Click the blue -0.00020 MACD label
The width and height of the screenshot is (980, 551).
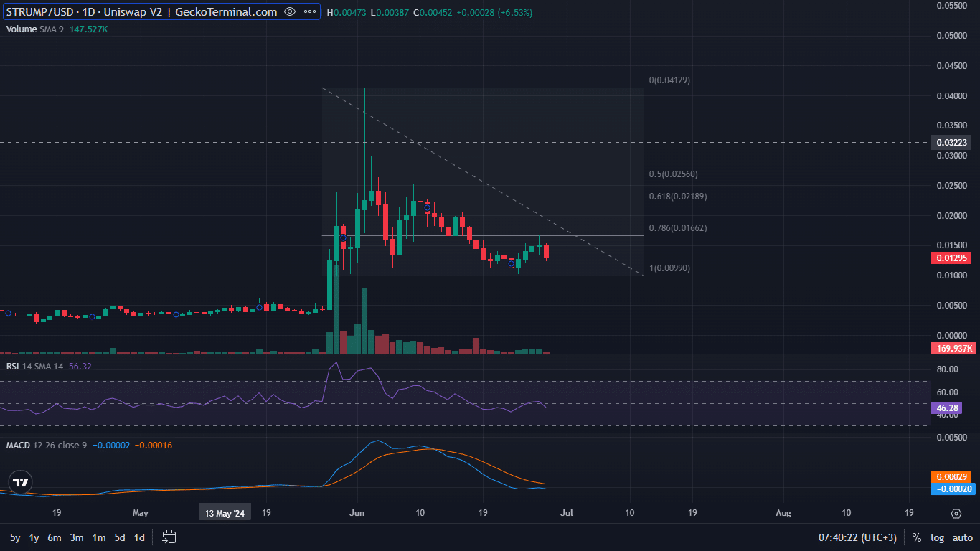952,489
